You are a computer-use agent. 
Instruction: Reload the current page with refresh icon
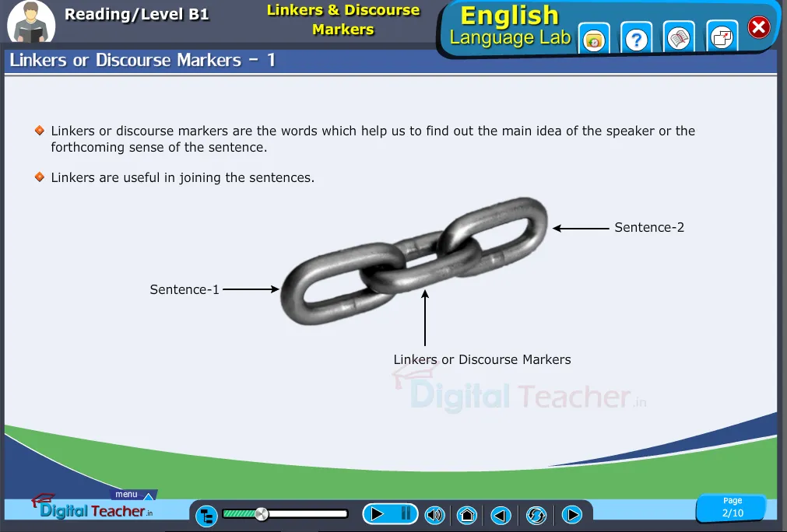(x=536, y=515)
